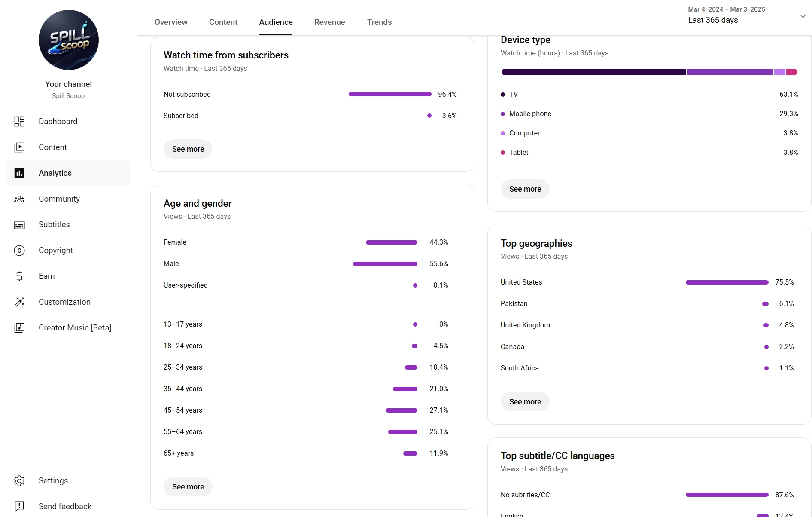Click the Send feedback icon

19,507
